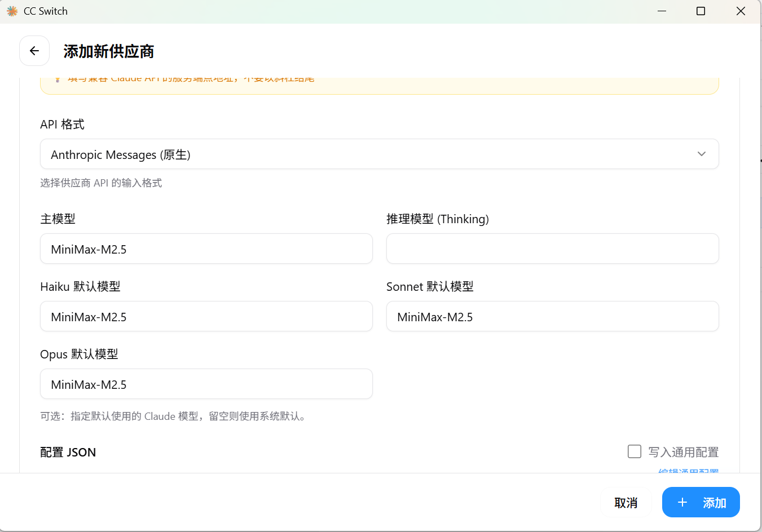Viewport: 762px width, 532px height.
Task: Click the Sonnet 默认模型 label
Action: pyautogui.click(x=430, y=286)
